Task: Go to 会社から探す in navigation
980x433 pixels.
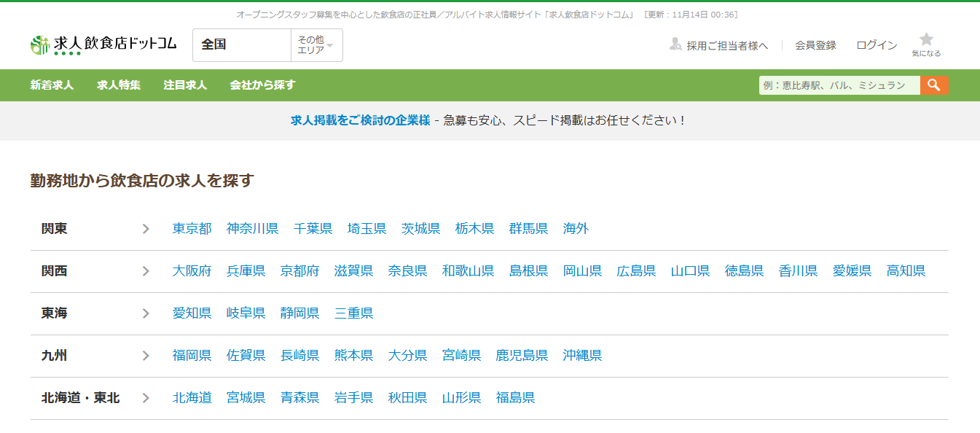Action: [262, 85]
